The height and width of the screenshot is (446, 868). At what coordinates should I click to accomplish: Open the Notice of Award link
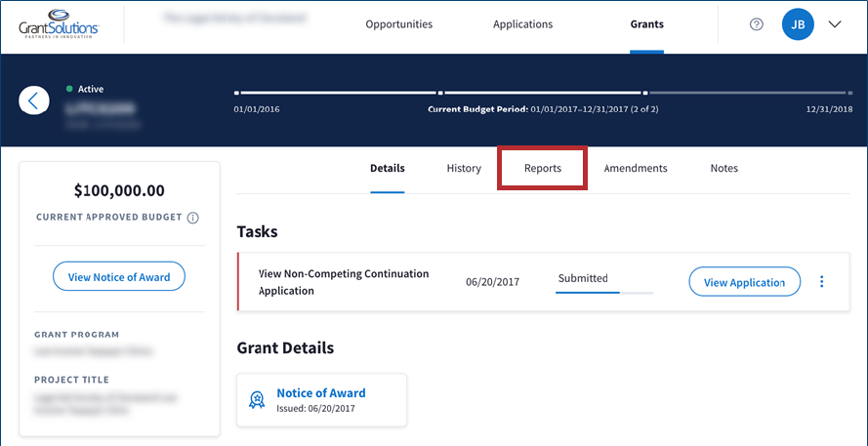coord(320,393)
